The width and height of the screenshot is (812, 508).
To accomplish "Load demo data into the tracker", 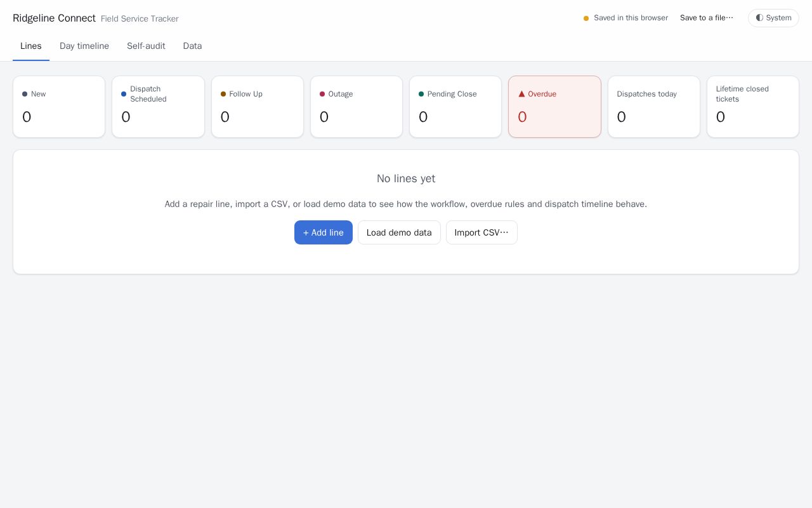I will point(399,232).
